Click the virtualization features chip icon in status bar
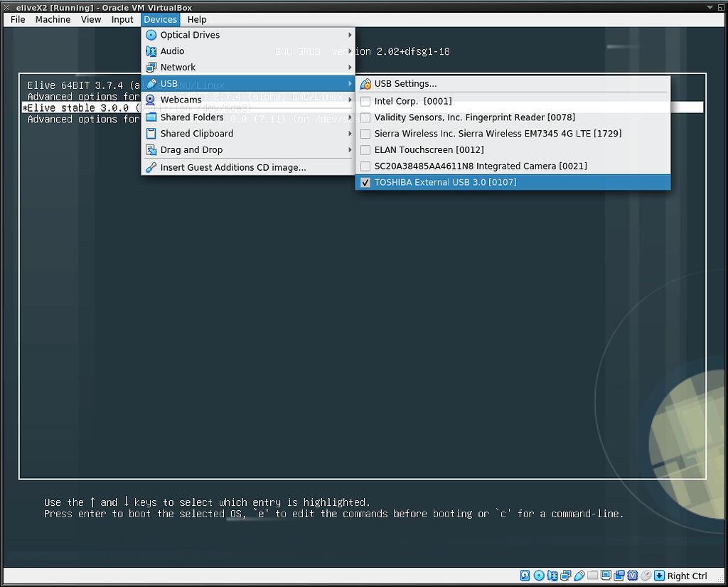Viewport: 728px width, 587px height. pos(632,576)
